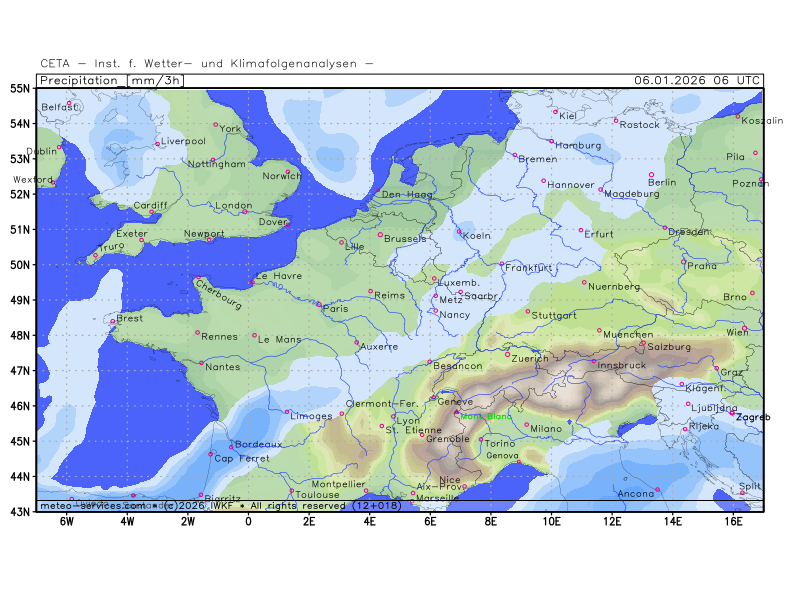Viewport: 800px width, 600px height.
Task: Select the Toulouse city marker
Action: click(292, 490)
